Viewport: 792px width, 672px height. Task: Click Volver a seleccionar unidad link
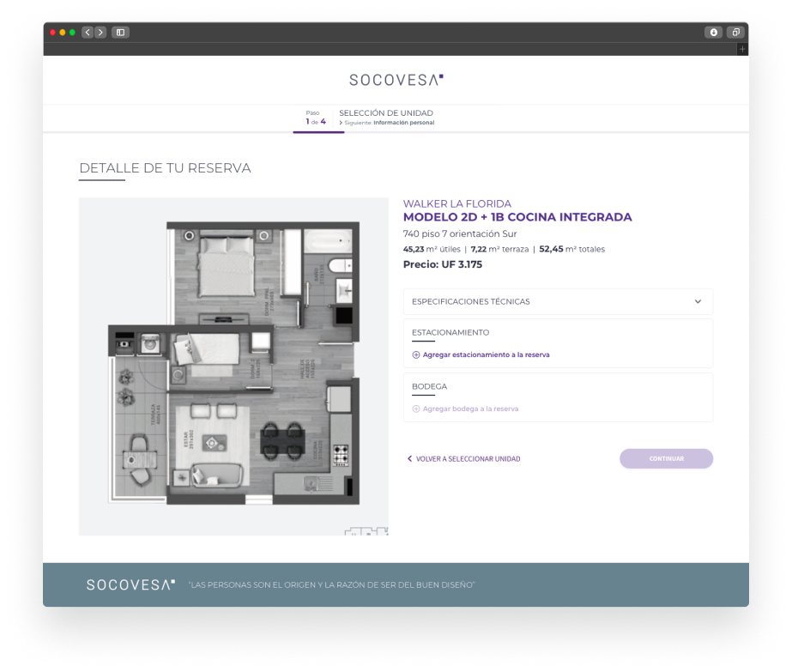464,459
